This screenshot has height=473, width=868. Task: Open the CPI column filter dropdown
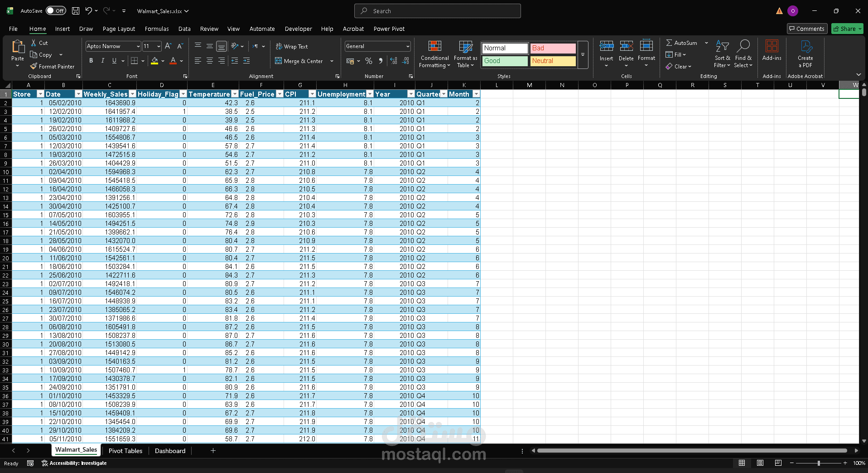click(x=312, y=94)
